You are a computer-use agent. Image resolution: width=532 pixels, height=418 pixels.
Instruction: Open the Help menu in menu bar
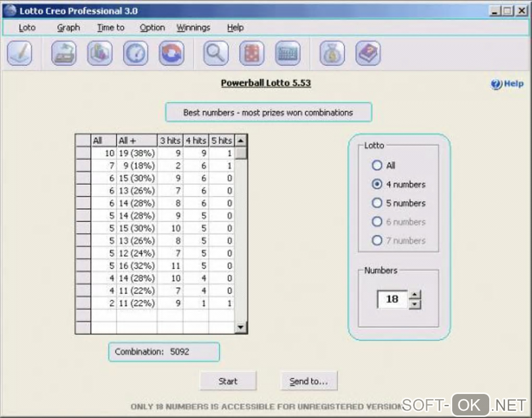click(x=235, y=28)
